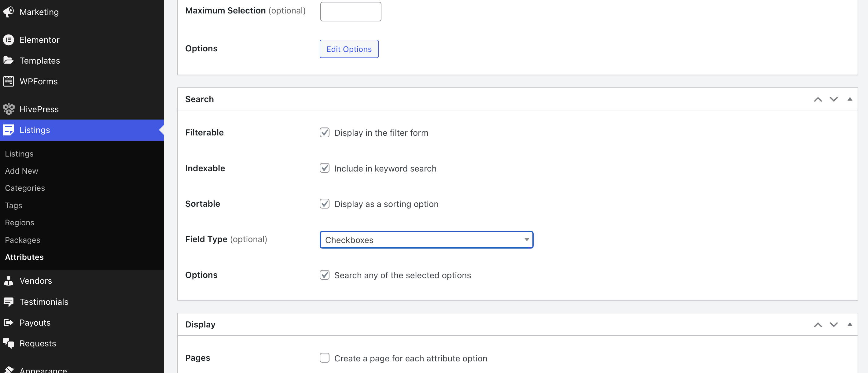Click the Elementor logo icon
868x373 pixels.
coord(9,40)
